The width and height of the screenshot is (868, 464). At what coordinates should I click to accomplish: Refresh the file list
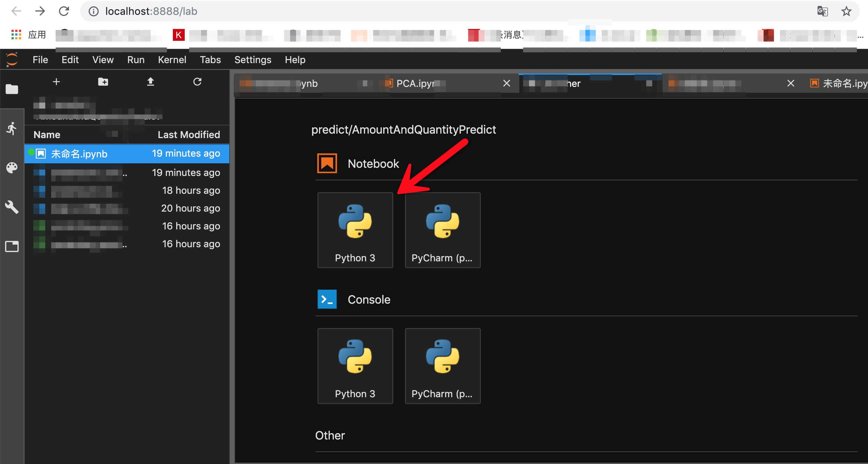pos(197,82)
